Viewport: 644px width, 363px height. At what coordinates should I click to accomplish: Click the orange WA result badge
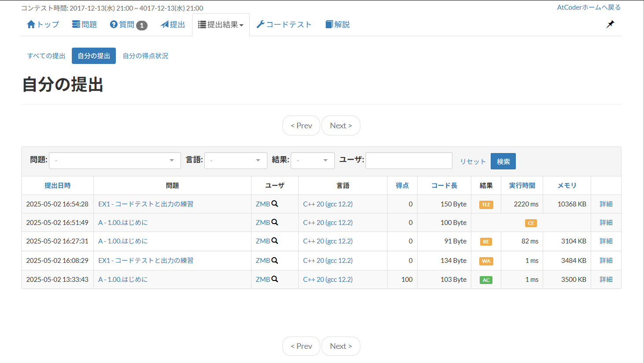pos(486,261)
